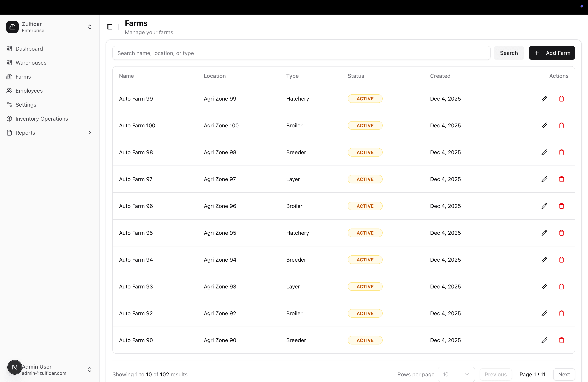Click the Zulfiqar Enterprise building icon
This screenshot has height=382, width=588.
coord(12,27)
